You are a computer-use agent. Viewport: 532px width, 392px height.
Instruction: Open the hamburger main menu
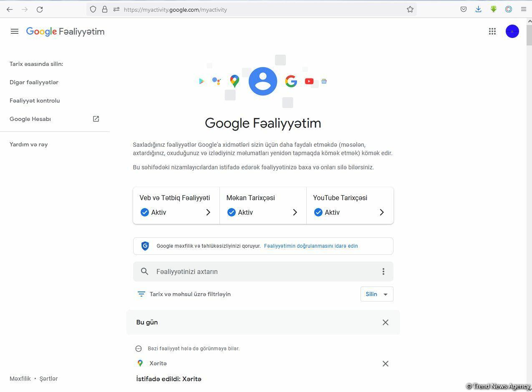15,31
